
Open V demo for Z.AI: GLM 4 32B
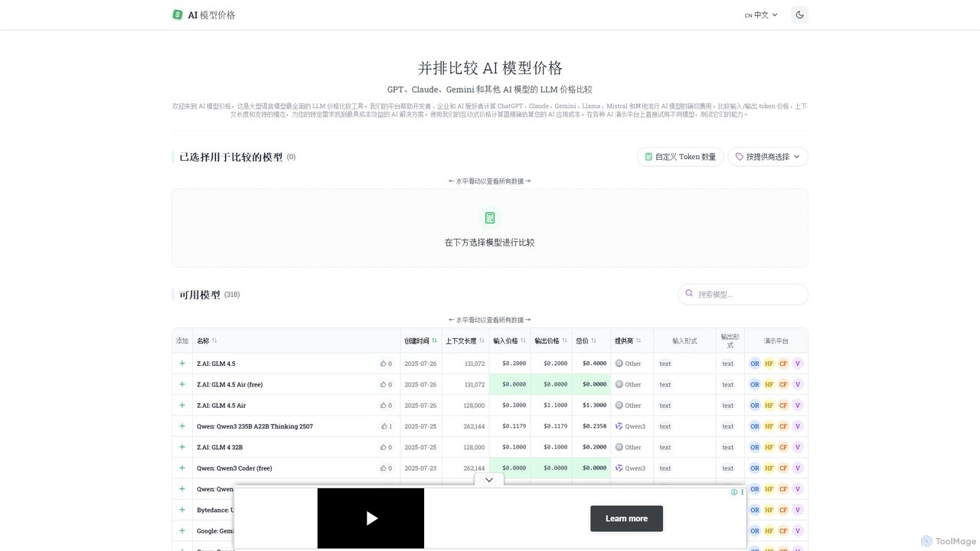point(798,447)
